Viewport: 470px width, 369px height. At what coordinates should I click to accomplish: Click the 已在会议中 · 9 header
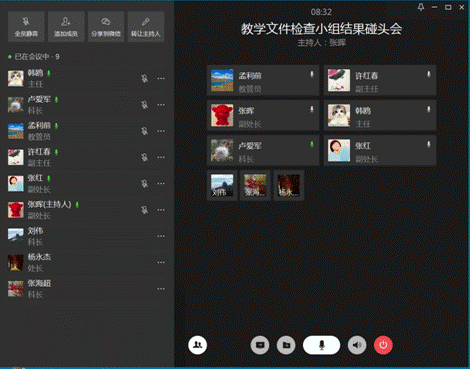[x=34, y=57]
